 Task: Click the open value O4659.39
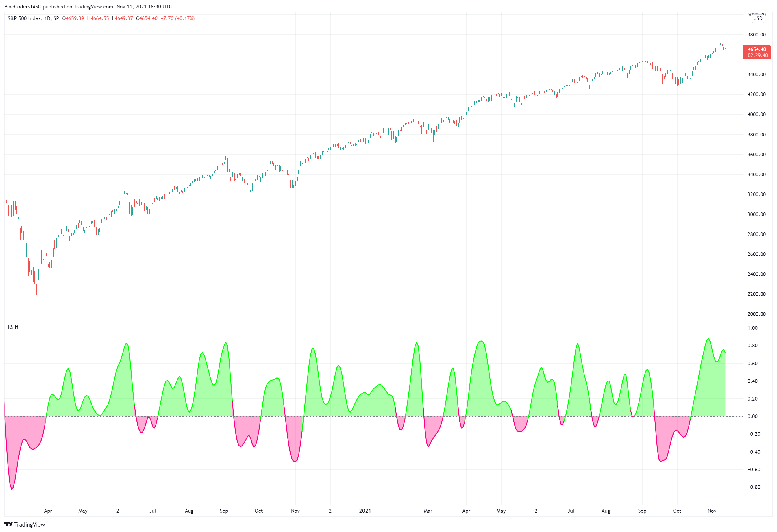point(73,18)
